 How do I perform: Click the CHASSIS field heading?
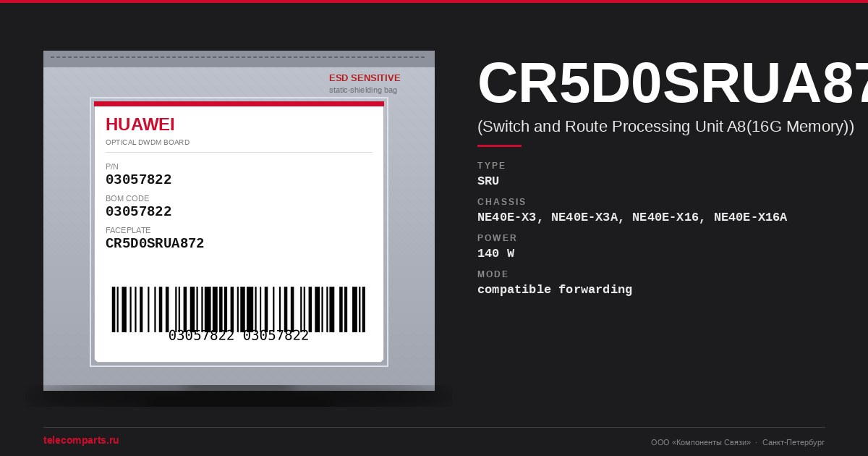(x=502, y=202)
